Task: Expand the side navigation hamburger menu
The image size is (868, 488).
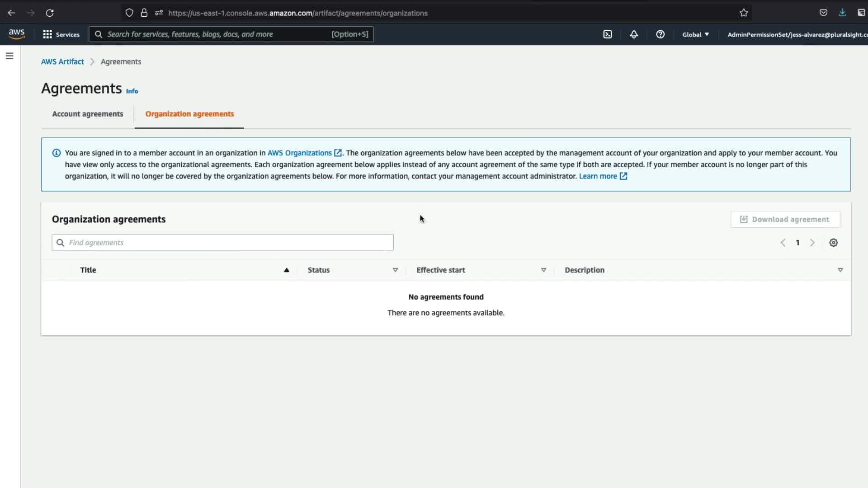Action: click(x=9, y=56)
